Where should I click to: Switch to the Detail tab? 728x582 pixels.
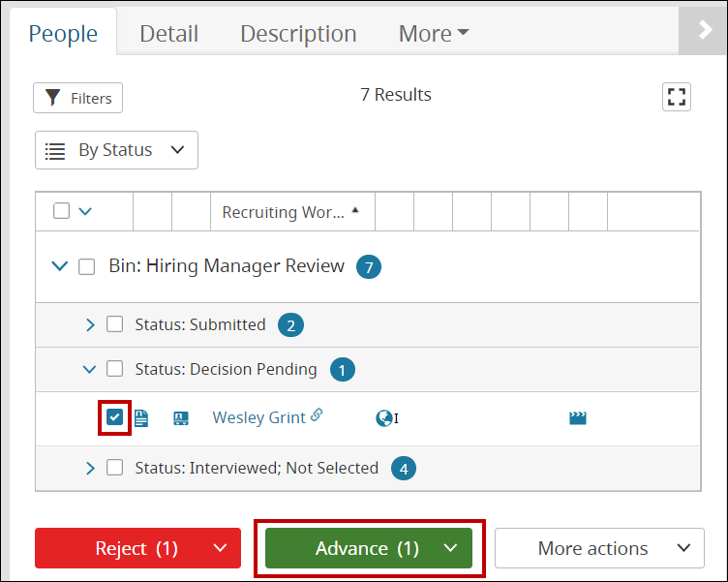click(x=168, y=33)
